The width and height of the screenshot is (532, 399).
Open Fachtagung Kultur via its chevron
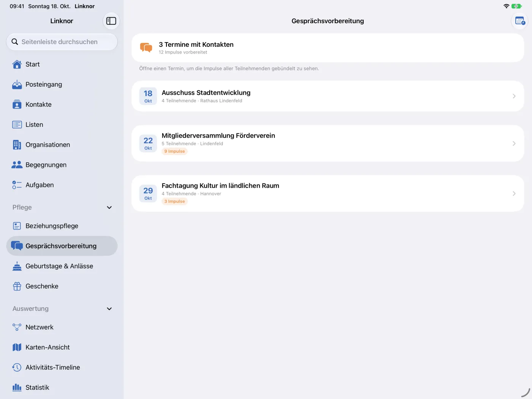point(514,193)
